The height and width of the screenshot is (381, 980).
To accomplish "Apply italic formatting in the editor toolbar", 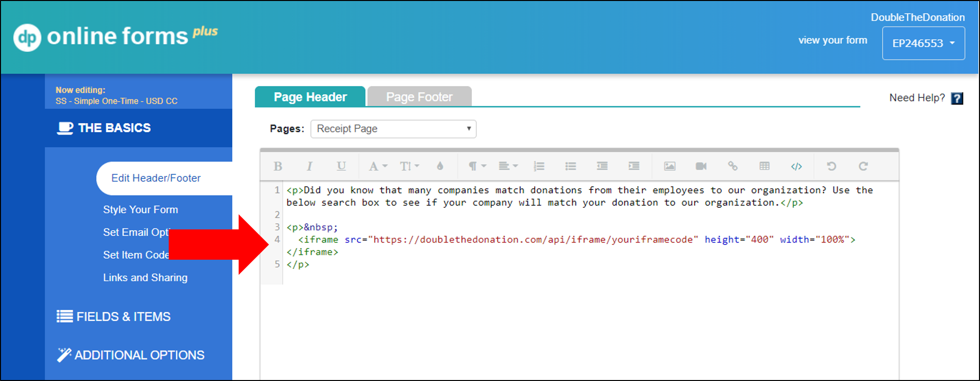I will coord(310,166).
